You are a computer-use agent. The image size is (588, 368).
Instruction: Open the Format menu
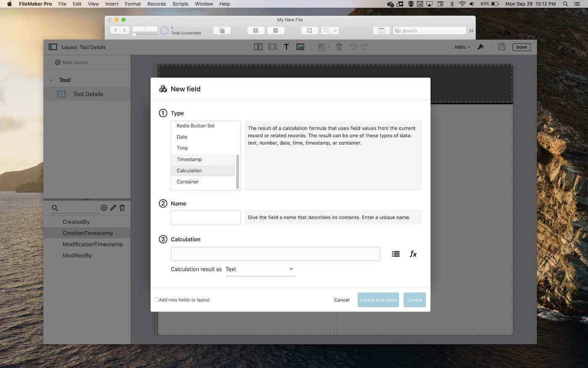tap(133, 4)
